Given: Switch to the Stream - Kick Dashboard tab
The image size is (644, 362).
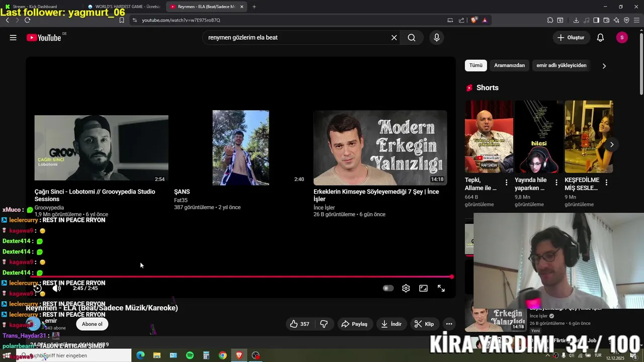Looking at the screenshot, I should pos(34,7).
